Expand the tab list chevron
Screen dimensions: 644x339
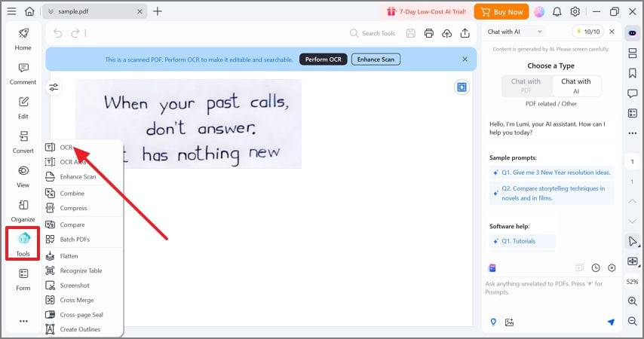(51, 11)
